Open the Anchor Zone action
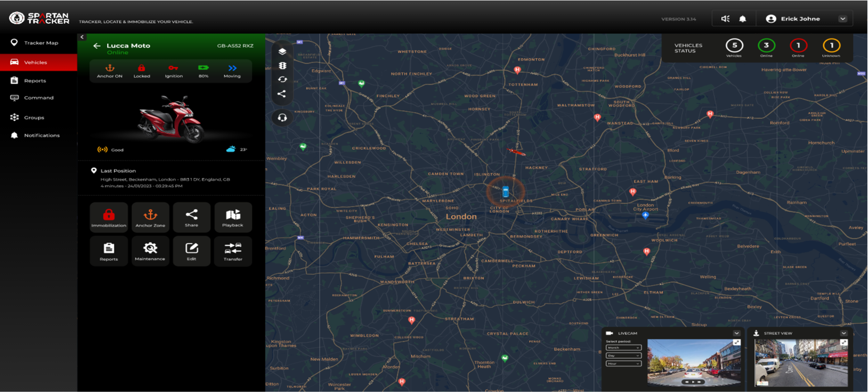Screen dimensions: 868x392 pyautogui.click(x=150, y=217)
